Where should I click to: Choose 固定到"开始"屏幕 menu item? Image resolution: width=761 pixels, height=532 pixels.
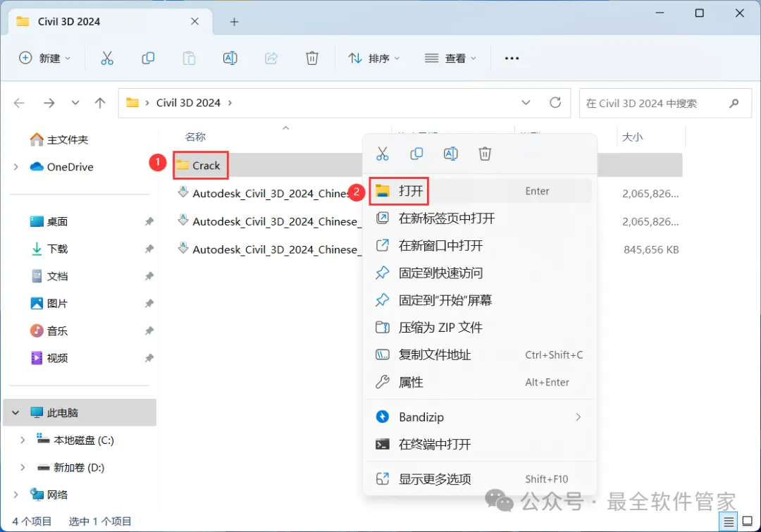click(x=480, y=300)
